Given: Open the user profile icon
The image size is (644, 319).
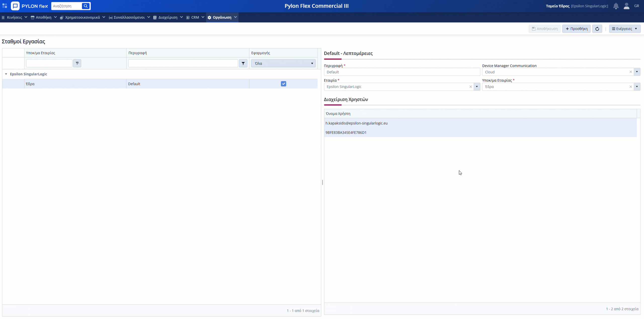Looking at the screenshot, I should coord(626,6).
